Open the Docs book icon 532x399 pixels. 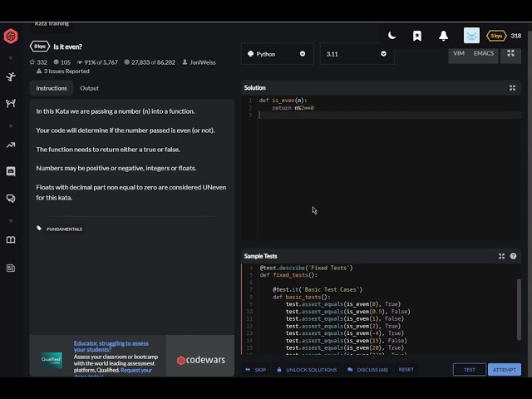pyautogui.click(x=11, y=240)
